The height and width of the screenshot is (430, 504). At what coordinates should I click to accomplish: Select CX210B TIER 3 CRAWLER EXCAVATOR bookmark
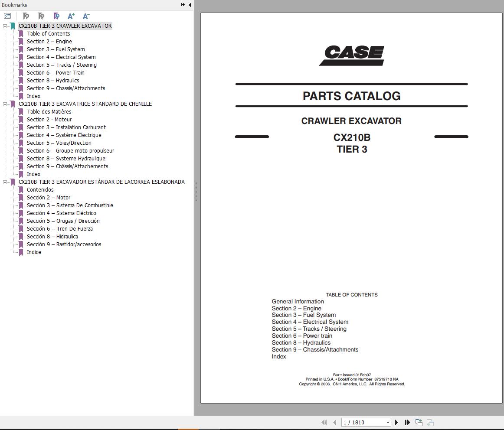click(65, 26)
